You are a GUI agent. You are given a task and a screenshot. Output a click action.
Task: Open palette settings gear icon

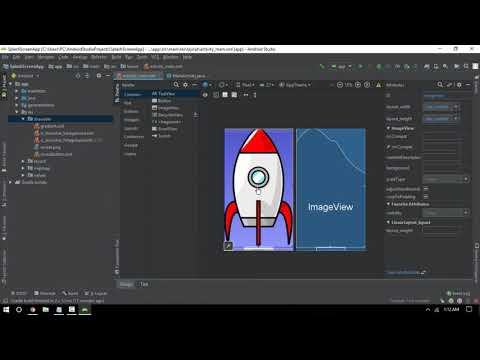click(x=186, y=85)
